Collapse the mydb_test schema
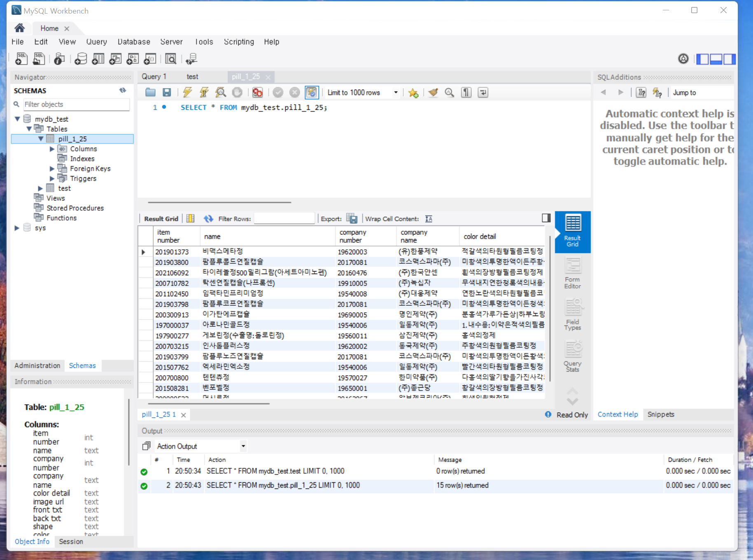Screen dimensions: 753x560 (x=17, y=119)
